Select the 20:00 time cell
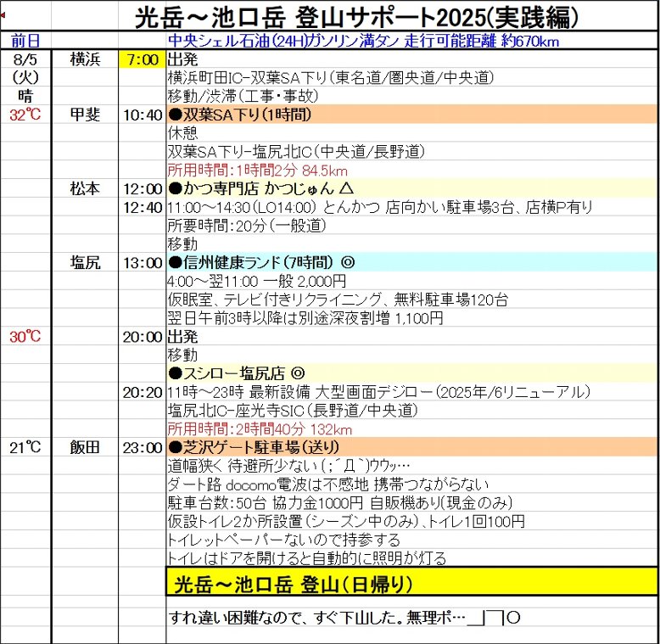Screen dimensions: 660x644 (x=143, y=337)
